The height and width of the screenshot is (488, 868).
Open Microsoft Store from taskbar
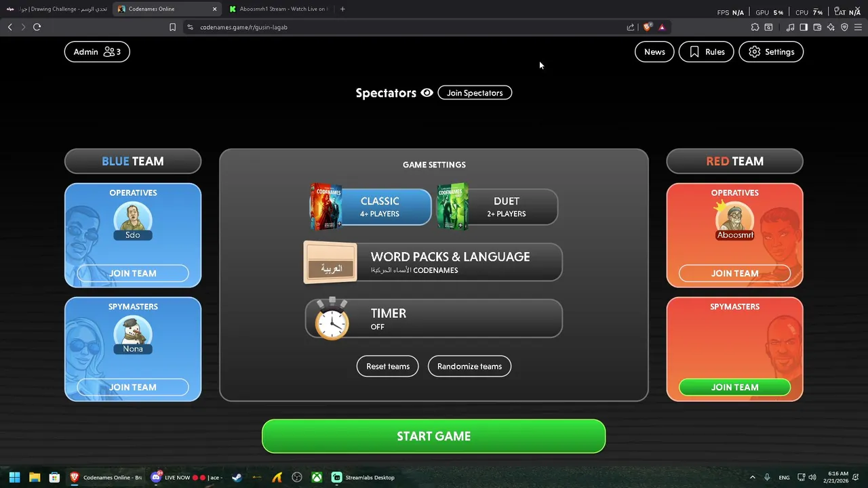point(54,477)
